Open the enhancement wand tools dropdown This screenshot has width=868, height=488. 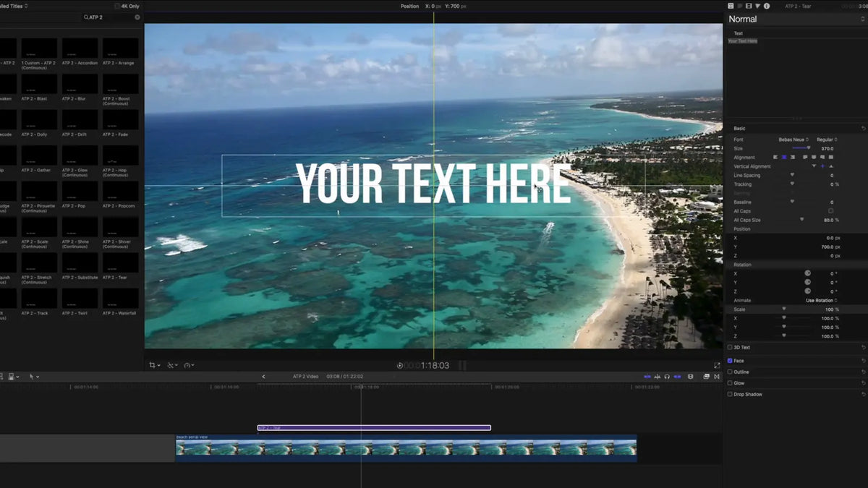[x=172, y=365]
